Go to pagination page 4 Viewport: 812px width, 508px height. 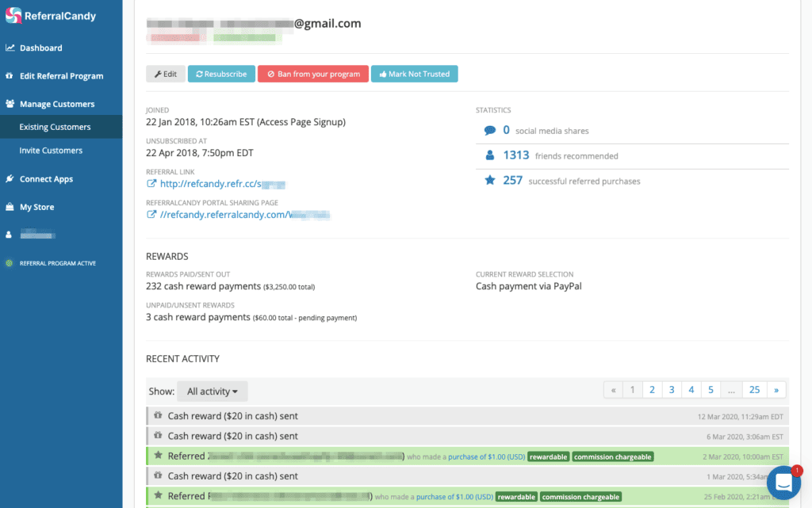click(x=691, y=390)
